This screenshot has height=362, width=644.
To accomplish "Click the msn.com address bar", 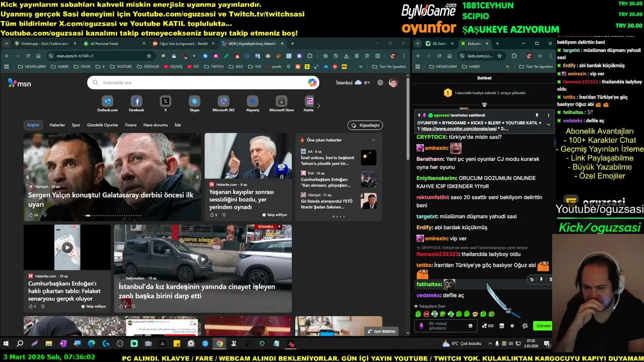I will (100, 56).
